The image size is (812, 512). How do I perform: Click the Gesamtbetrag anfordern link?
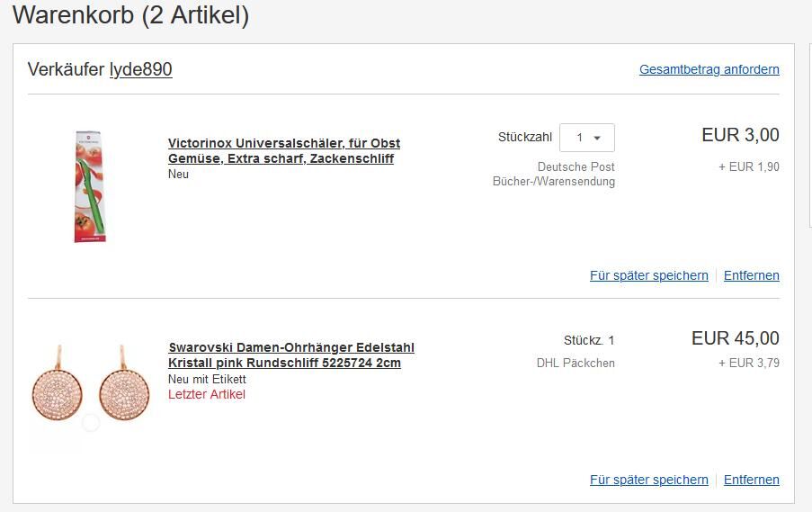pos(709,69)
